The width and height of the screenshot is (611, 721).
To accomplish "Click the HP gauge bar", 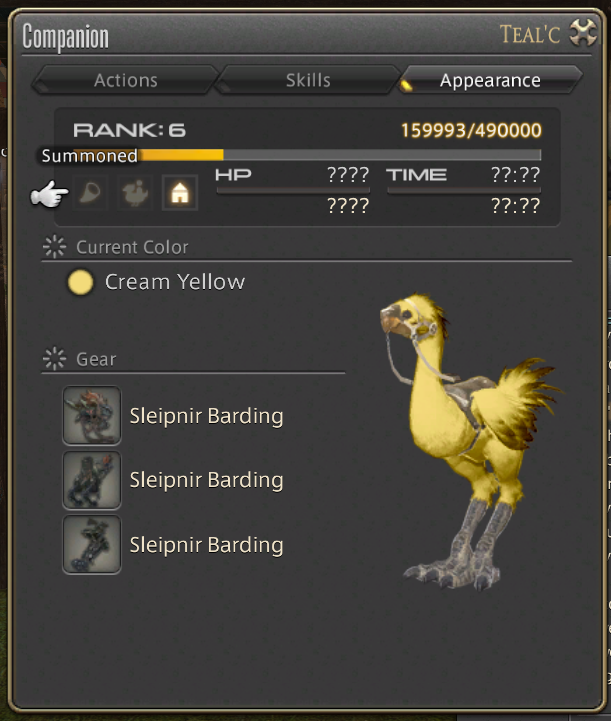I will pyautogui.click(x=293, y=190).
